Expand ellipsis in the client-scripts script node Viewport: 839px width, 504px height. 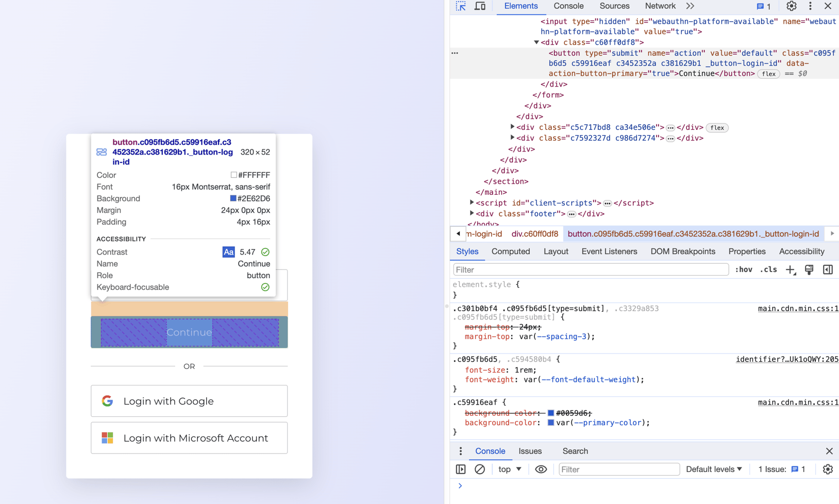[x=607, y=204]
